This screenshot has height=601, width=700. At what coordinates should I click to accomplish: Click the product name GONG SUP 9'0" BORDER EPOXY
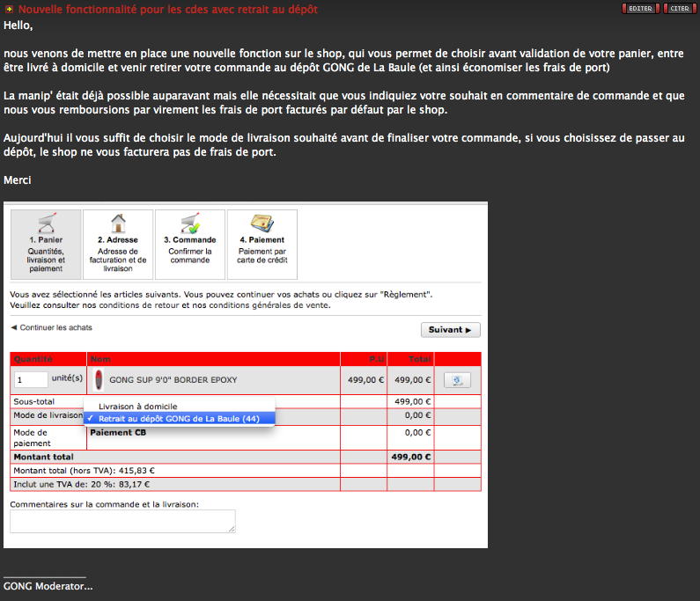coord(173,380)
